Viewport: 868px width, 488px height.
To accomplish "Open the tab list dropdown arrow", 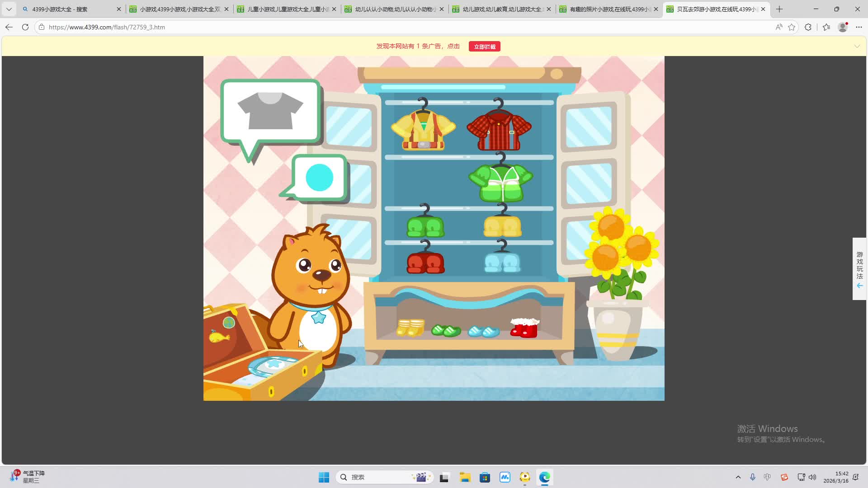I will [9, 9].
